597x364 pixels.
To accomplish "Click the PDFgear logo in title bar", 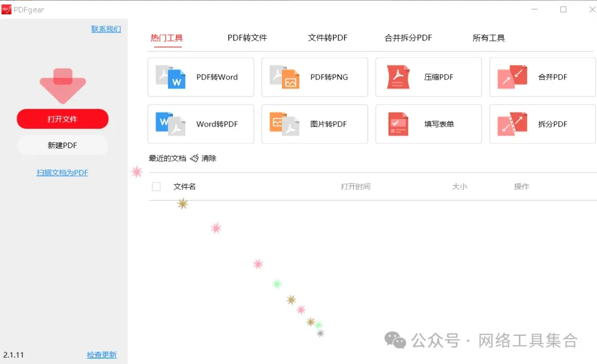I will tap(7, 9).
